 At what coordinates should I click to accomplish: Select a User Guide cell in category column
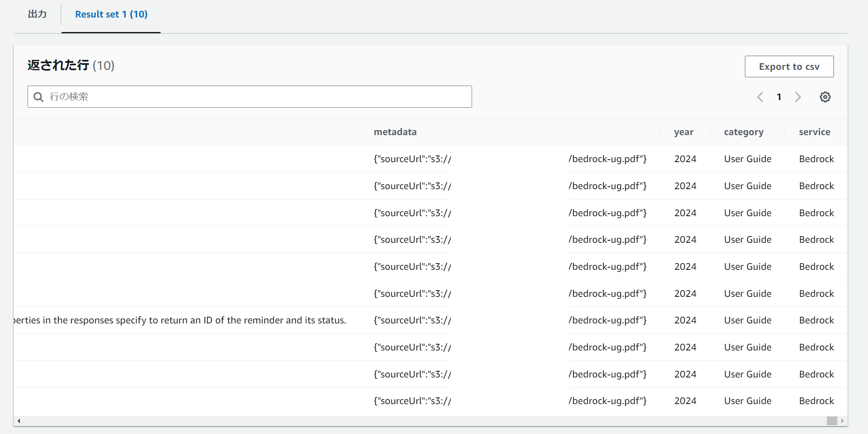[x=747, y=158]
